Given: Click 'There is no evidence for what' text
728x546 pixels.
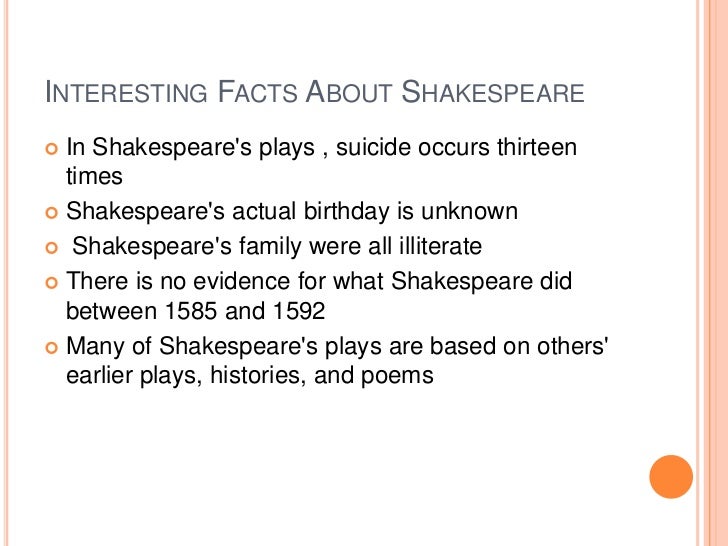Looking at the screenshot, I should click(224, 281).
